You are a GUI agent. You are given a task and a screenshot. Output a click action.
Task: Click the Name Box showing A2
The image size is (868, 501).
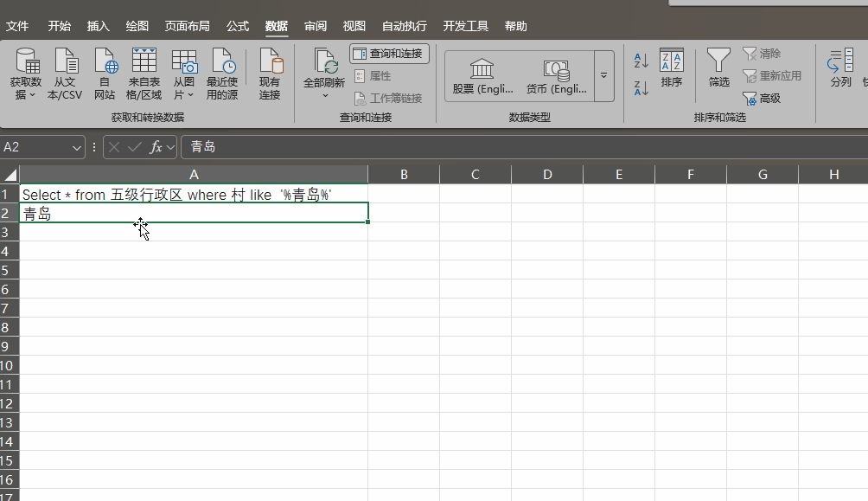tap(35, 147)
